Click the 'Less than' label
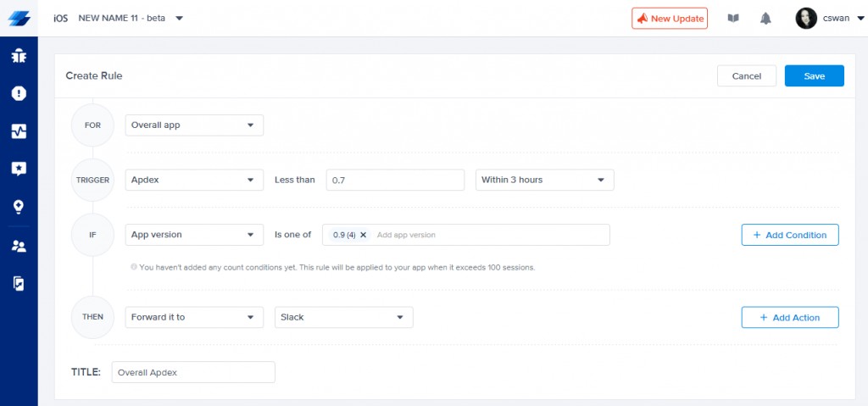Viewport: 868px width, 406px height. coord(294,180)
